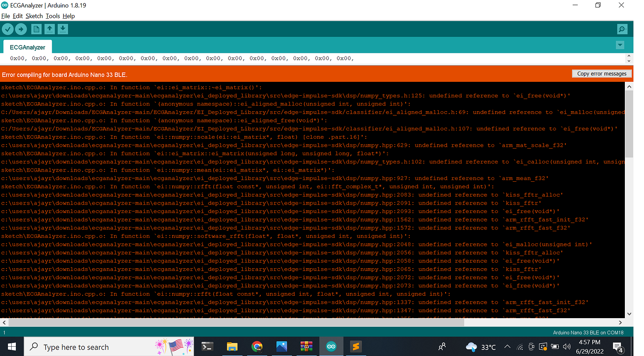Open the Help menu
Screen dimensions: 644x356
(69, 16)
